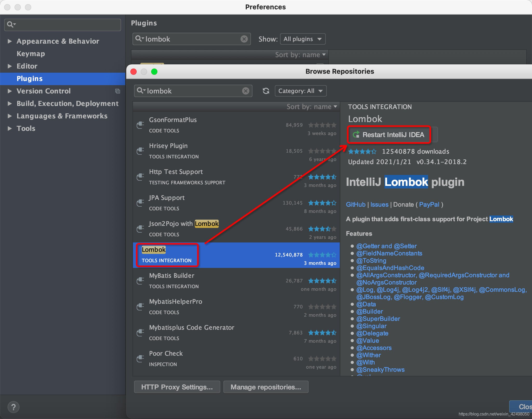Clear the Browse Repositories lombok search
The image size is (532, 419).
[245, 91]
